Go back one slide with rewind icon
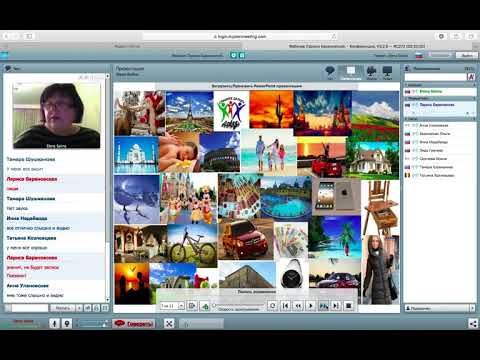480x360 pixels. click(298, 305)
